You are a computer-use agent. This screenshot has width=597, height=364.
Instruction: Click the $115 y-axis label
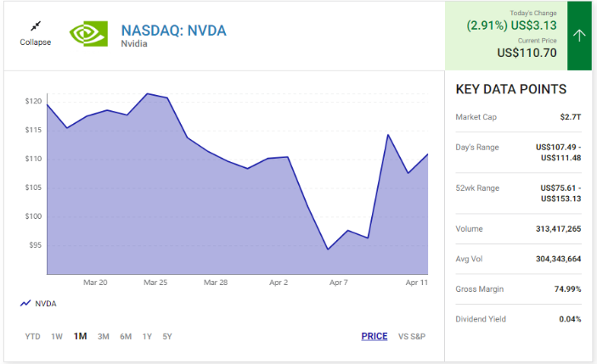[33, 130]
